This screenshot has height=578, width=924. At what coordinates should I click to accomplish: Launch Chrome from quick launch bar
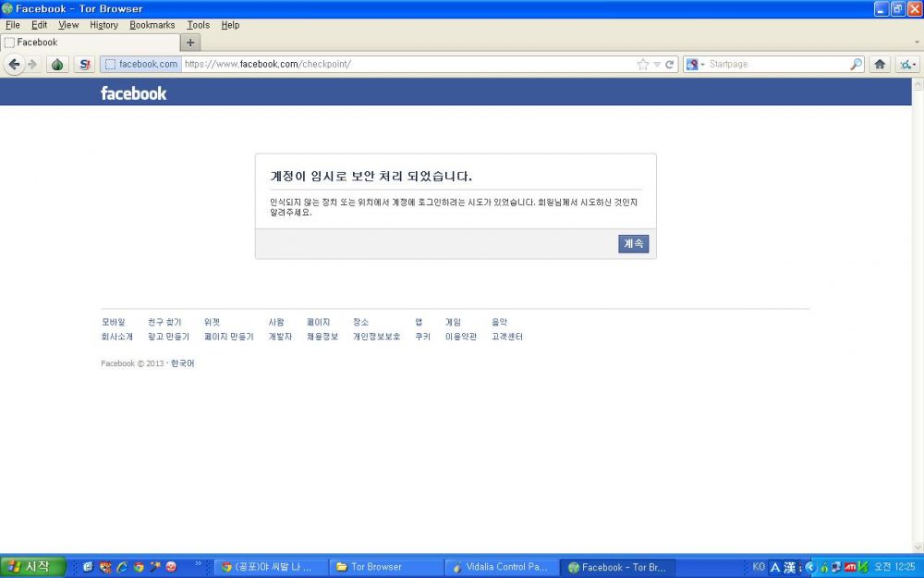click(139, 567)
